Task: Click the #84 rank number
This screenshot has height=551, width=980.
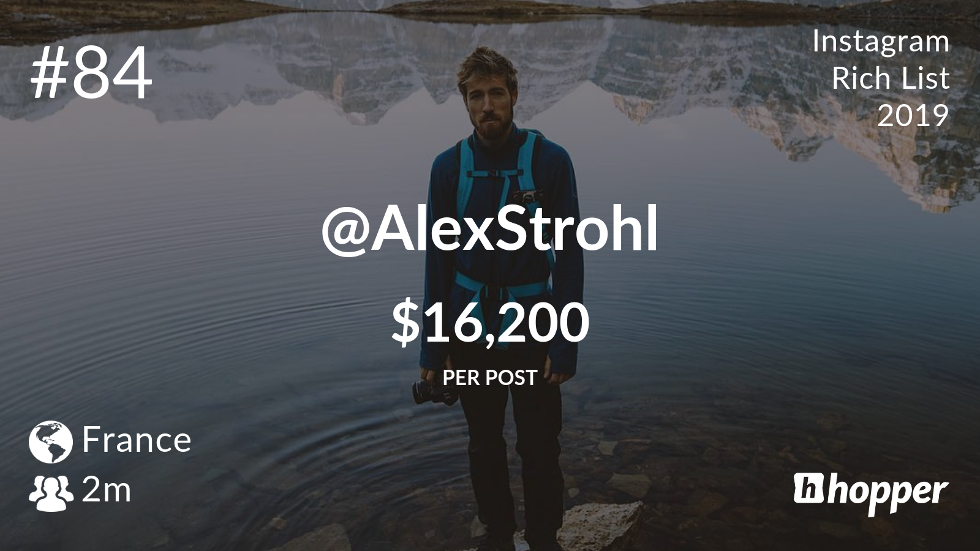Action: 91,74
